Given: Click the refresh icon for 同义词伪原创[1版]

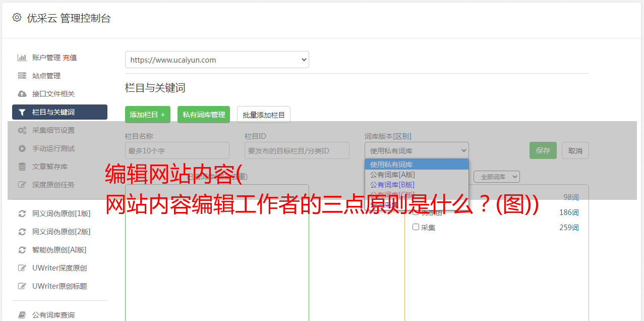Looking at the screenshot, I should click(22, 213).
